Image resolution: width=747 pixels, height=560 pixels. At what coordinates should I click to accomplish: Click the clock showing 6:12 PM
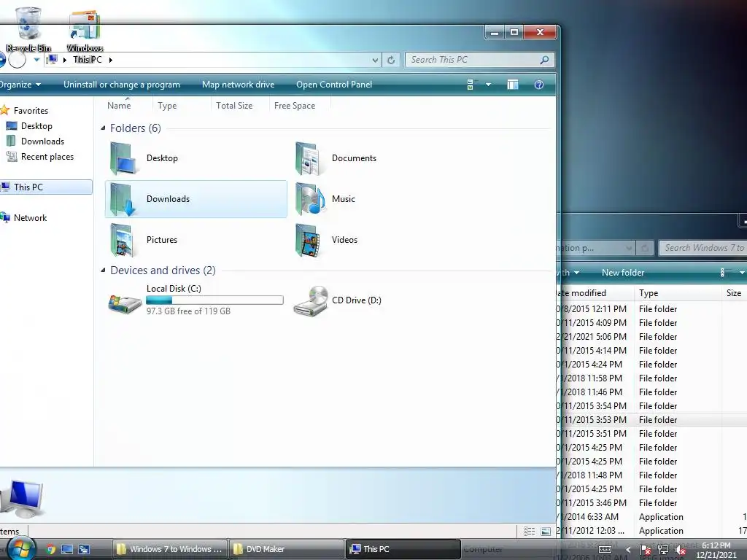(x=716, y=545)
